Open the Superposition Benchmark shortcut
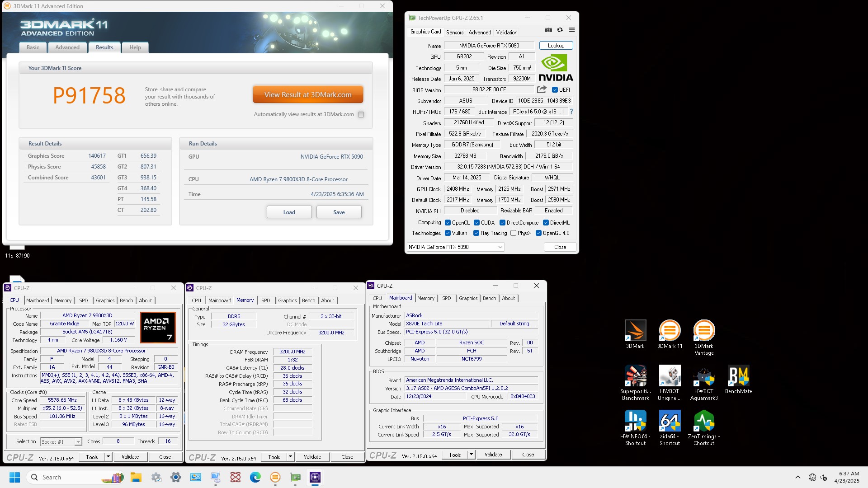The image size is (868, 488). coord(635,383)
